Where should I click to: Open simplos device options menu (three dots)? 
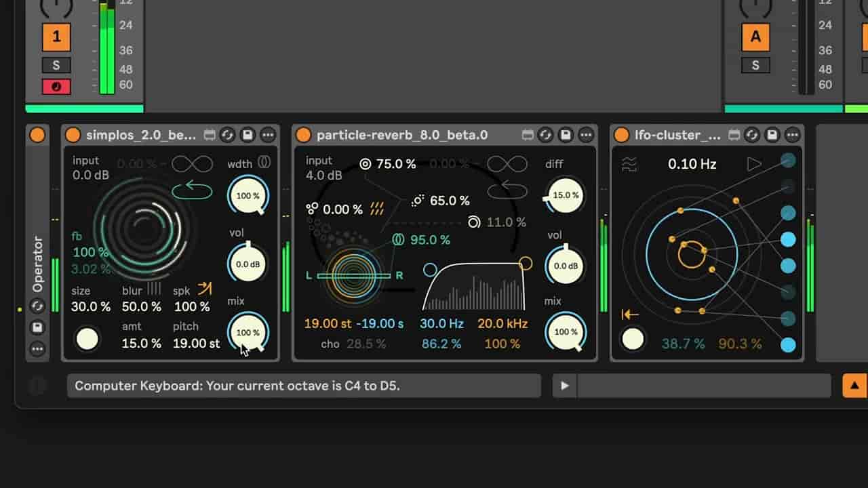point(268,135)
